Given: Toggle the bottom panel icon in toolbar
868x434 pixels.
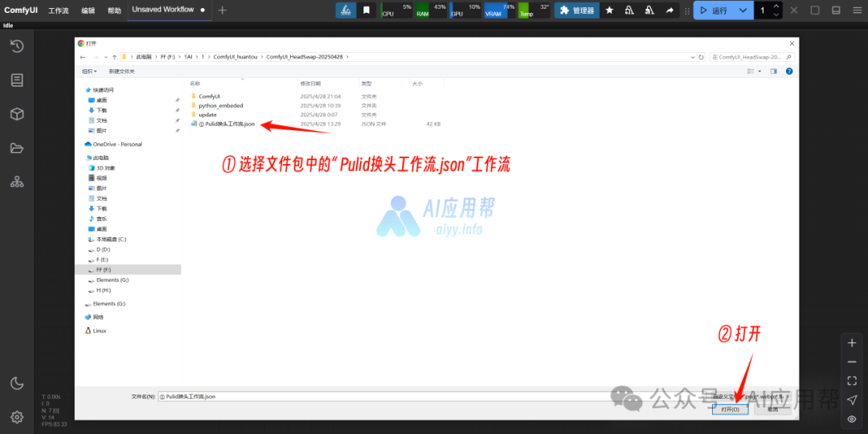Looking at the screenshot, I should click(x=837, y=10).
